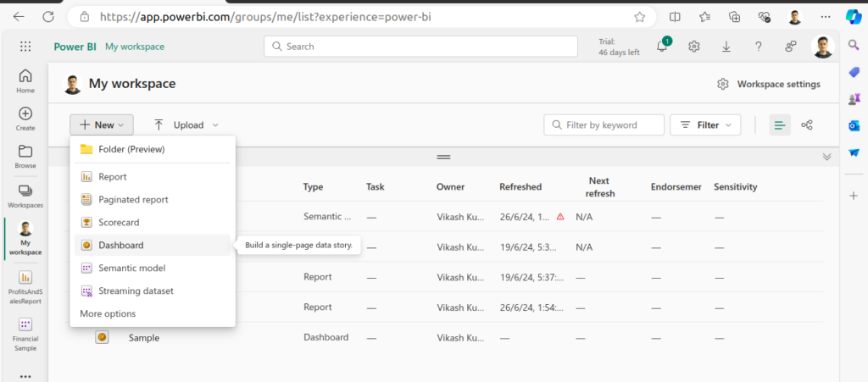Select Dashboard from the New menu
This screenshot has height=382, width=868.
pos(120,246)
